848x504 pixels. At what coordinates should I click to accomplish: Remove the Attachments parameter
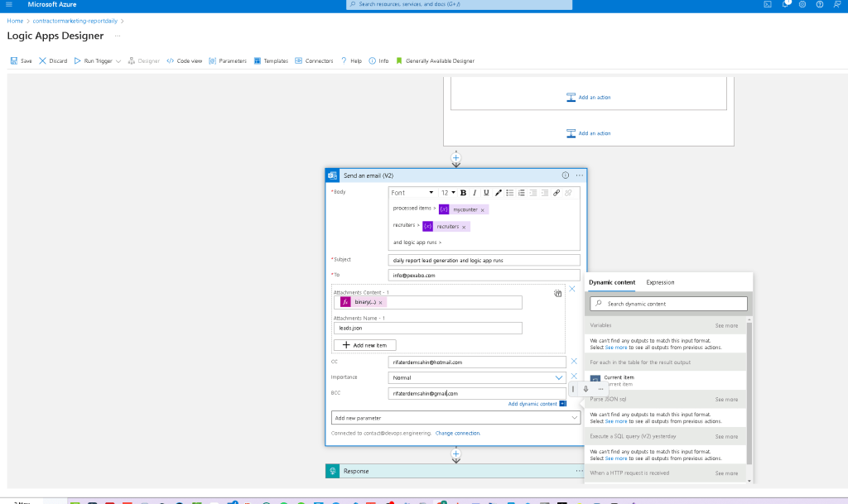(572, 289)
